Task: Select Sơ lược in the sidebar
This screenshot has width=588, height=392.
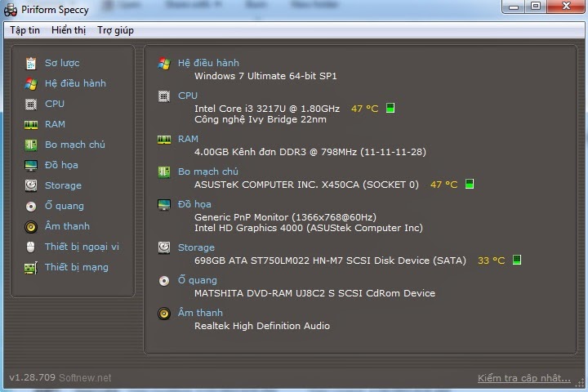Action: coord(62,63)
